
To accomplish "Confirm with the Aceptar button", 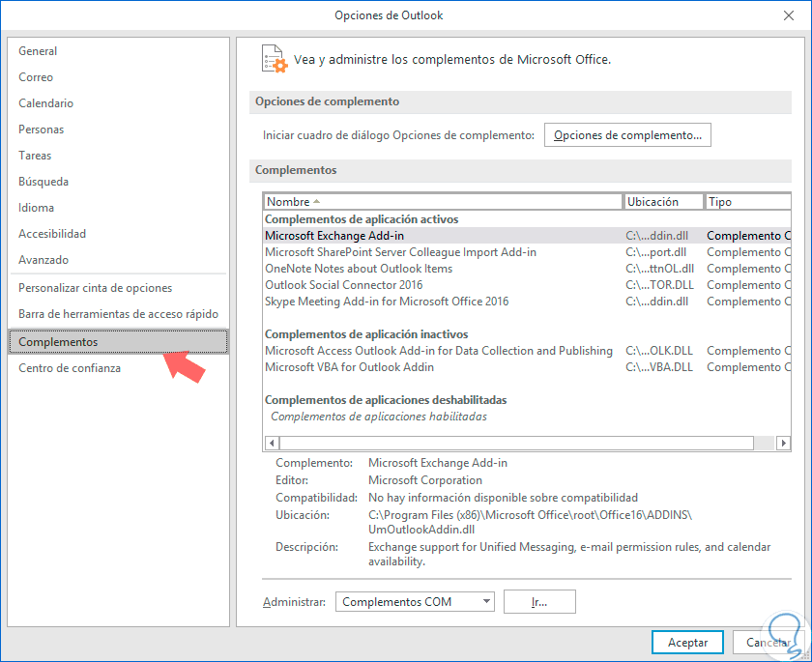I will coord(687,643).
